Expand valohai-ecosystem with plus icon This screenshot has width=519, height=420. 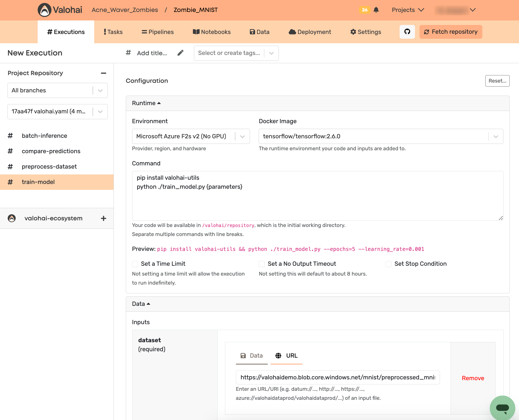point(103,218)
